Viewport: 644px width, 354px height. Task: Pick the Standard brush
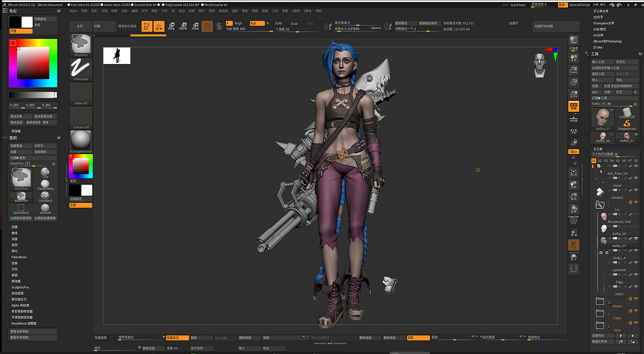click(45, 197)
